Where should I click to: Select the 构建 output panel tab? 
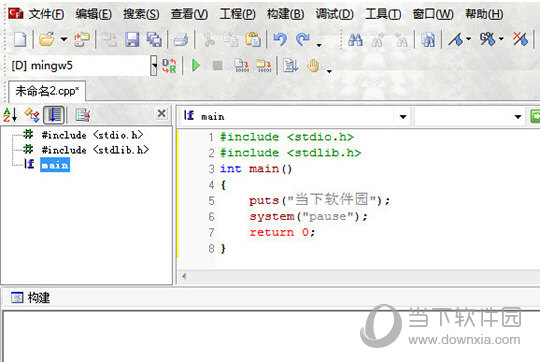coord(30,297)
